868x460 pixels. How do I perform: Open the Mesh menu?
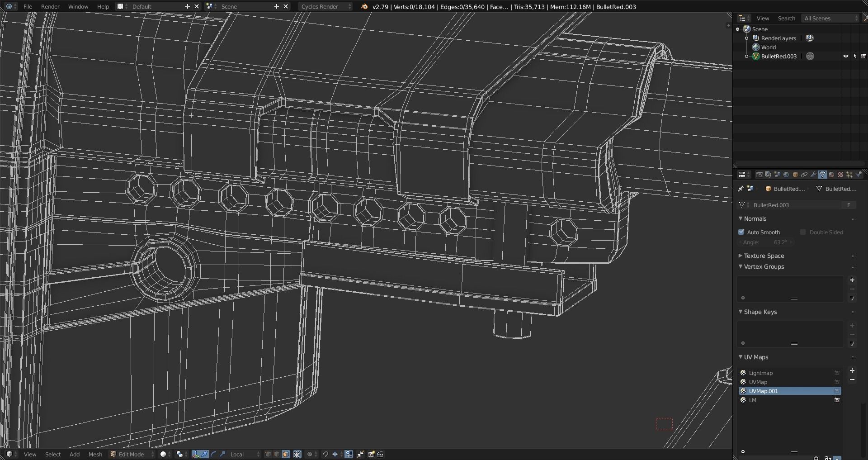95,454
